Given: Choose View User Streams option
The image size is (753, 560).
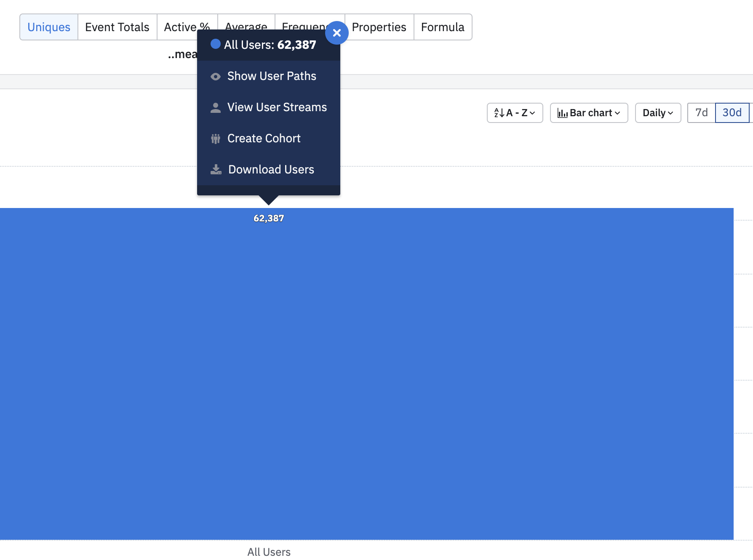Looking at the screenshot, I should point(269,107).
